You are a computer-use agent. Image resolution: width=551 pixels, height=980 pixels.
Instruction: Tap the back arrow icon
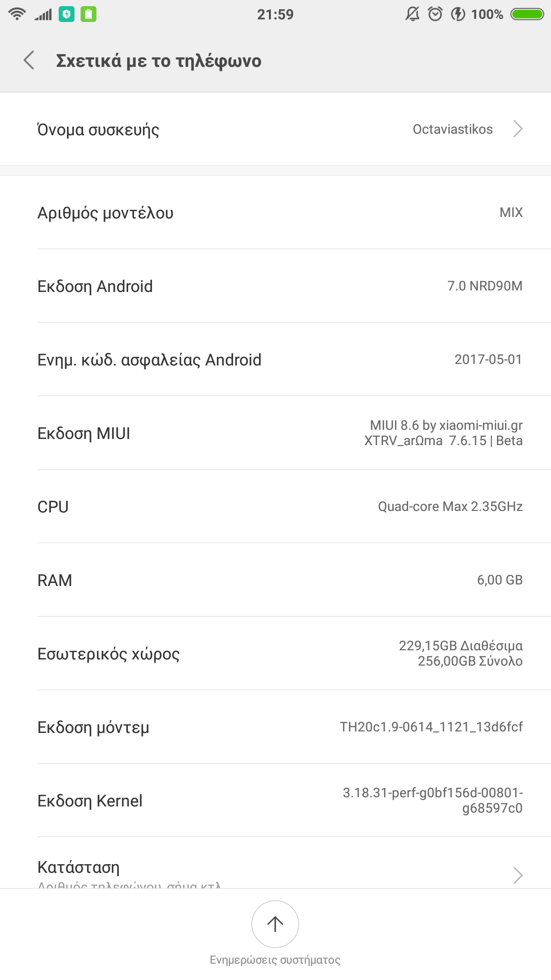tap(29, 60)
